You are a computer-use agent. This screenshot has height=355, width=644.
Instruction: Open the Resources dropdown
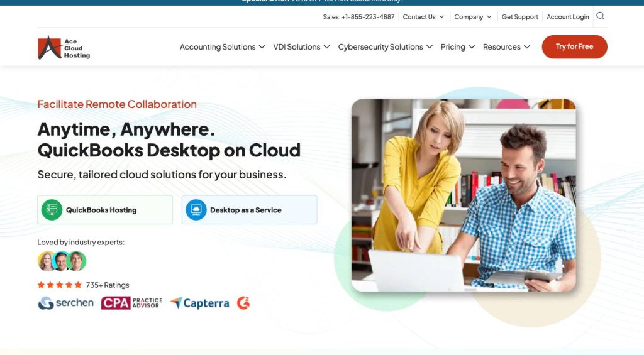click(506, 46)
